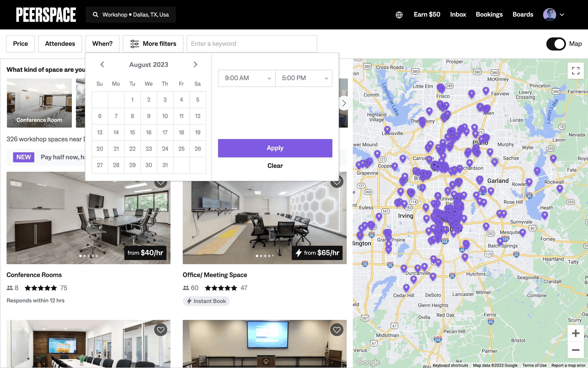588x368 pixels.
Task: Open the When? date filter
Action: (x=102, y=44)
